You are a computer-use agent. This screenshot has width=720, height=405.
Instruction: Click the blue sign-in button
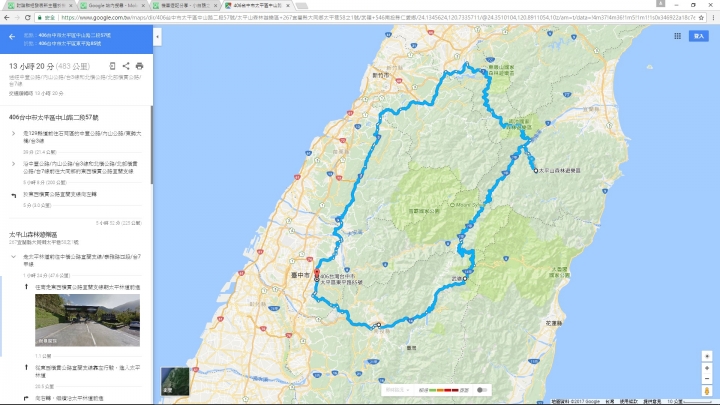tap(698, 36)
